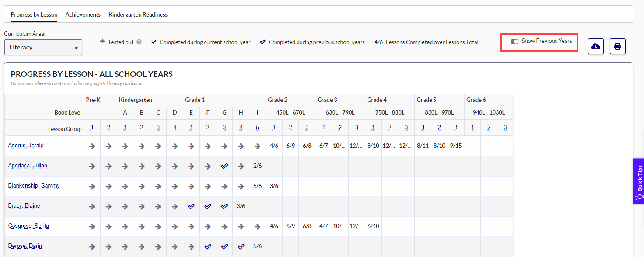Toggle the Show Previous Years switch
This screenshot has height=257, width=644.
[x=514, y=41]
